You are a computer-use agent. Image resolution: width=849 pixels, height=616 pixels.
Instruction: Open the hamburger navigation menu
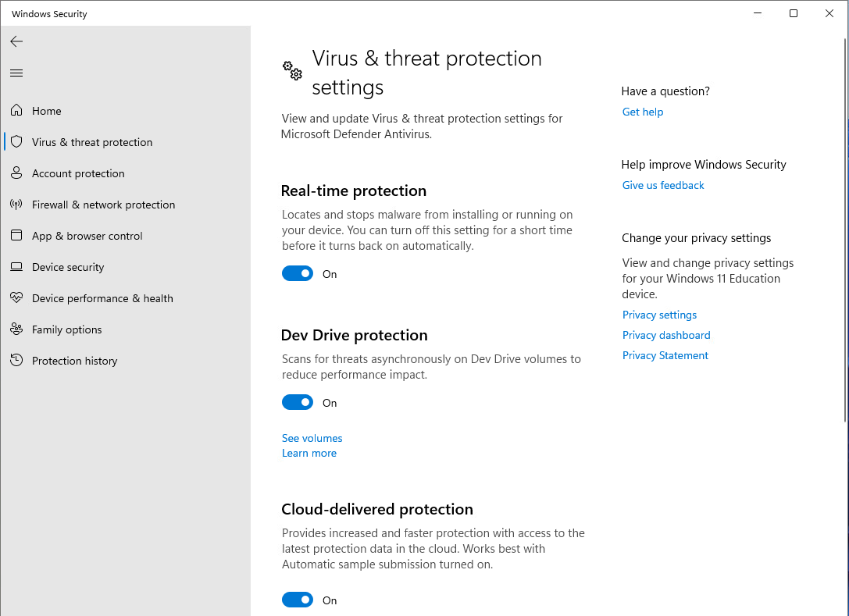point(16,73)
